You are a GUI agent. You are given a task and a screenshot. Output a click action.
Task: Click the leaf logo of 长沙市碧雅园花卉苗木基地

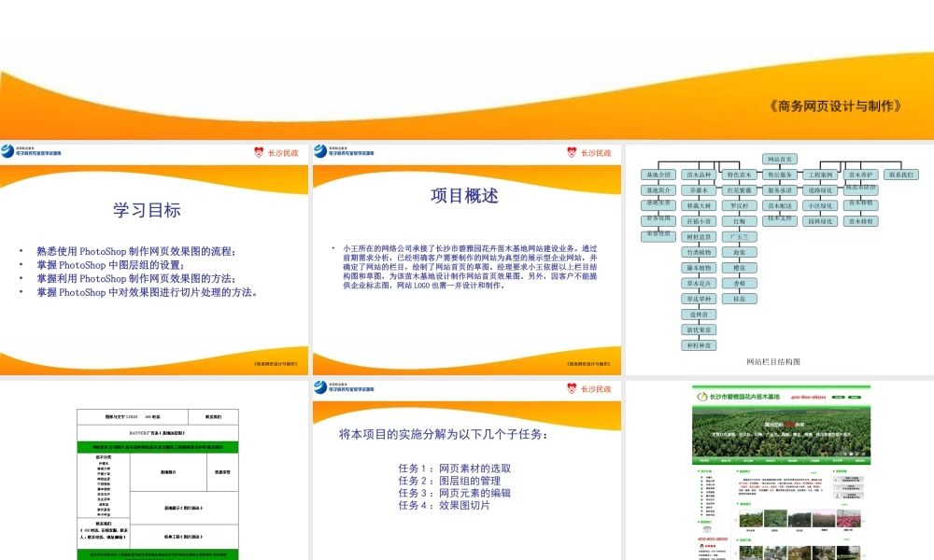[700, 396]
